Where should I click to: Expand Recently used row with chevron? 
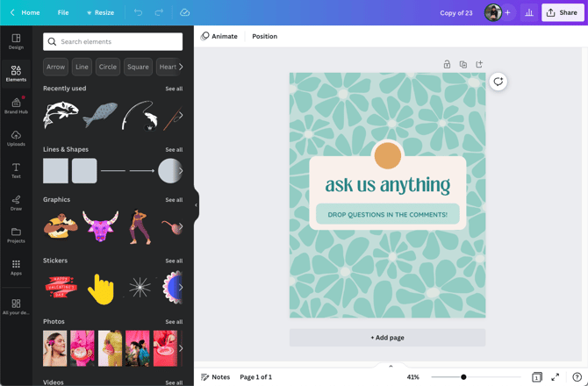click(x=181, y=115)
